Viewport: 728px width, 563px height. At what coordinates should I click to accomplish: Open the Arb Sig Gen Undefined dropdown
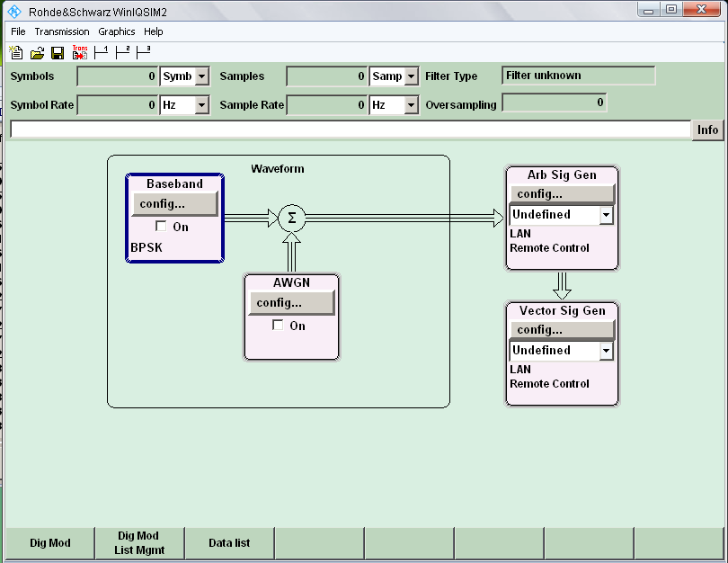606,215
